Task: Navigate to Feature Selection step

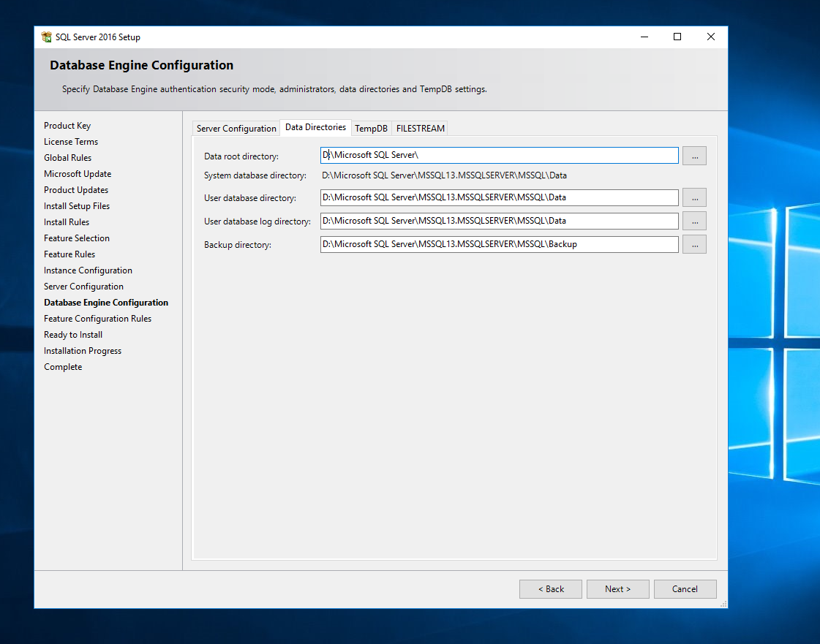Action: [77, 238]
